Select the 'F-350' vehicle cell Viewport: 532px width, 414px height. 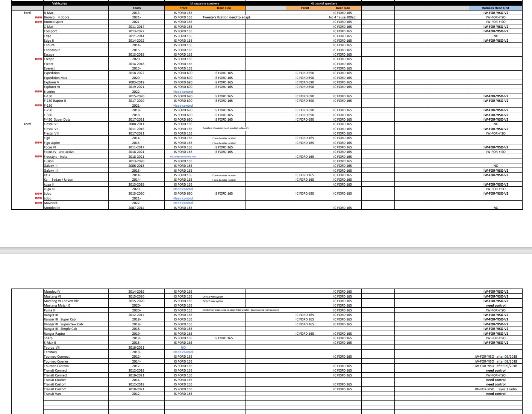76,115
